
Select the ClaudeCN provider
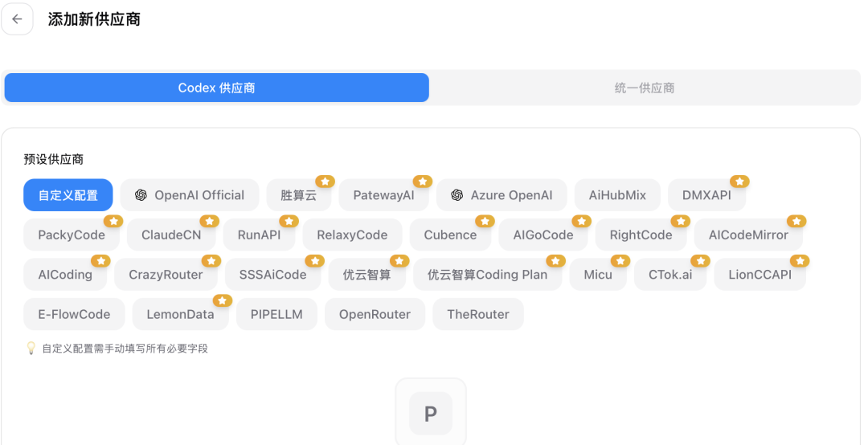click(171, 235)
